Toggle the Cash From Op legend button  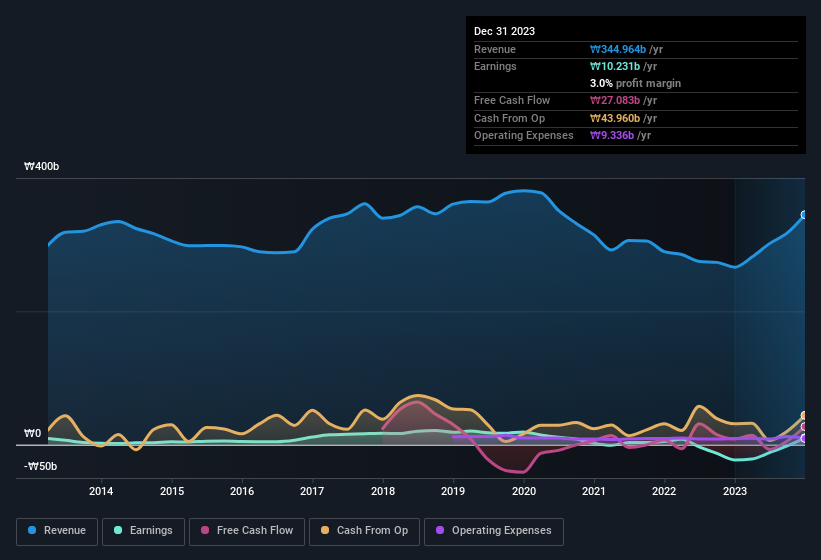click(x=364, y=531)
